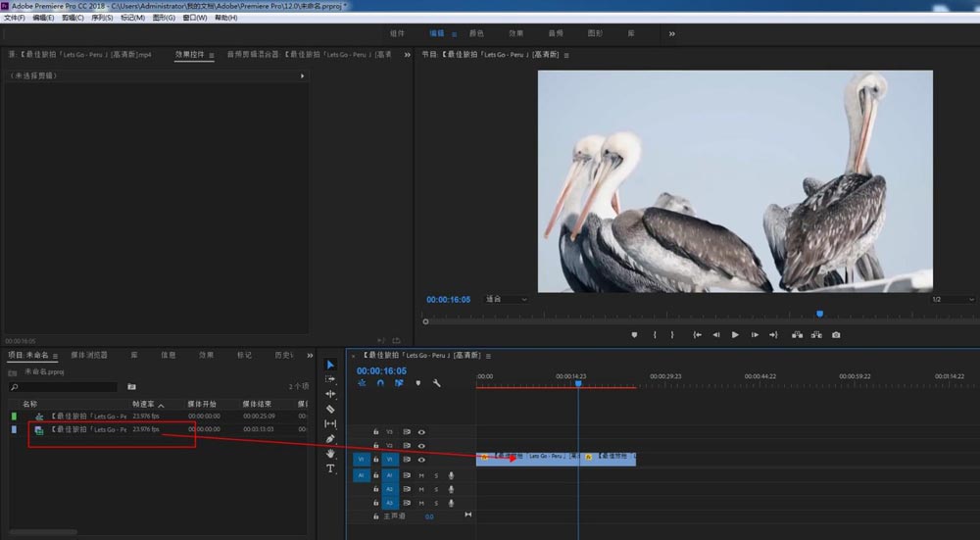Viewport: 980px width, 540px height.
Task: Open timeline wrench display settings
Action: 436,383
